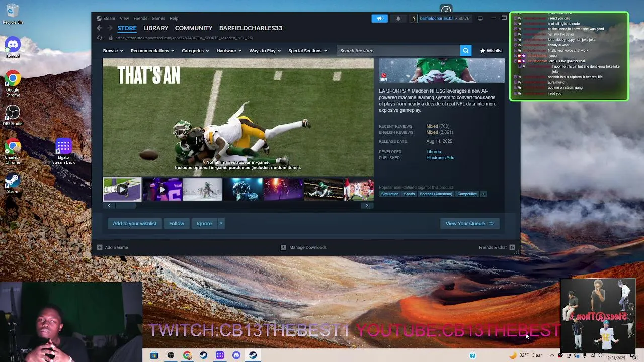This screenshot has width=644, height=362.
Task: Click Add to your wishlist
Action: click(x=134, y=224)
